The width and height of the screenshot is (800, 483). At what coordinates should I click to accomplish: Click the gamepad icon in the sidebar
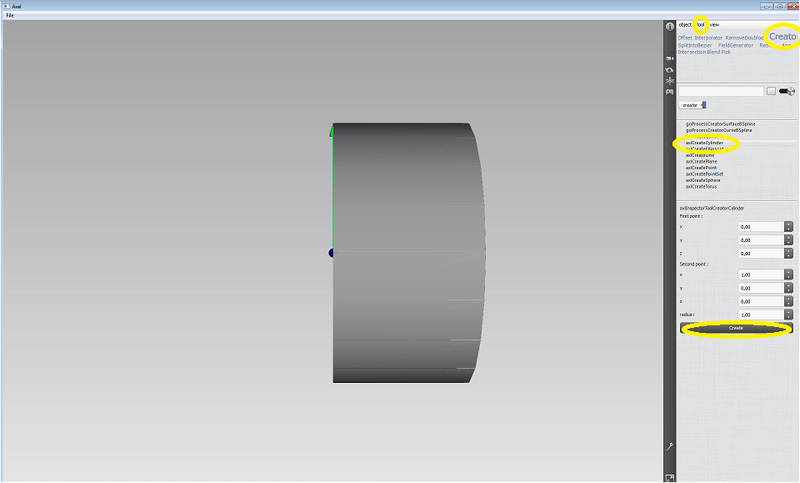[x=669, y=92]
